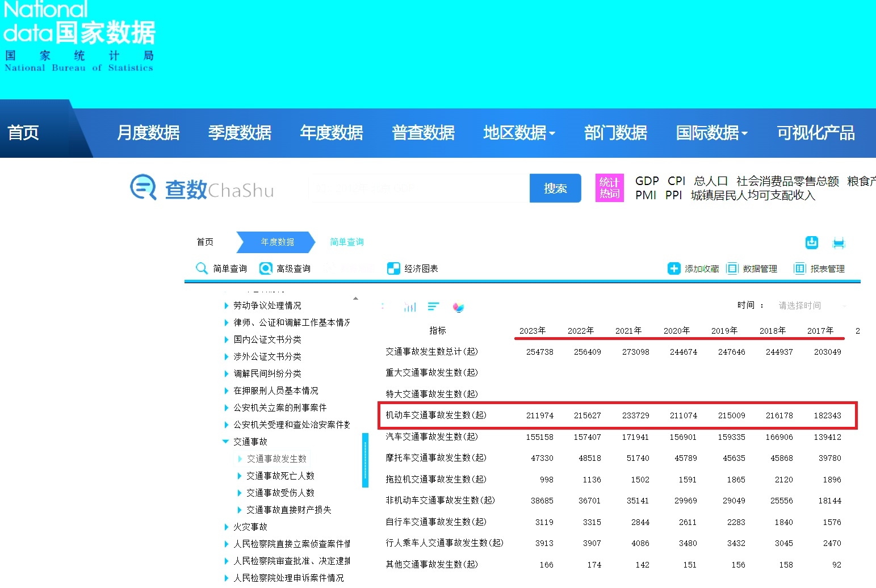
Task: Click the 添加收藏 plus icon
Action: (x=674, y=268)
